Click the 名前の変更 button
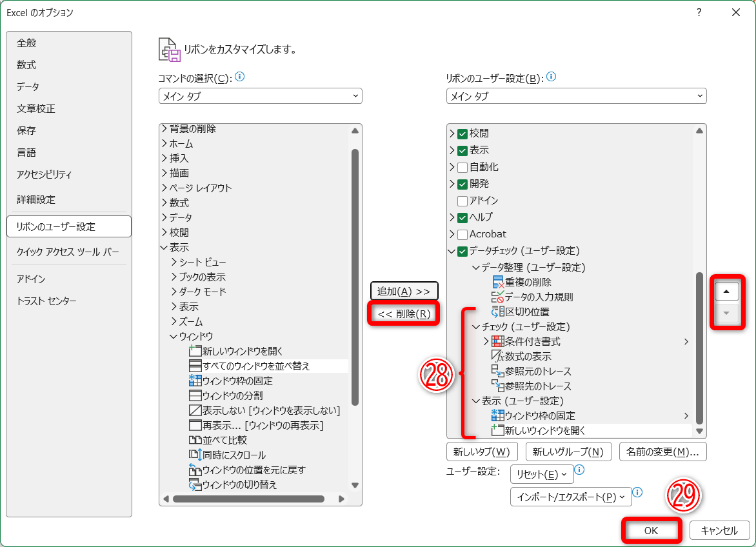Image resolution: width=756 pixels, height=547 pixels. coord(662,452)
